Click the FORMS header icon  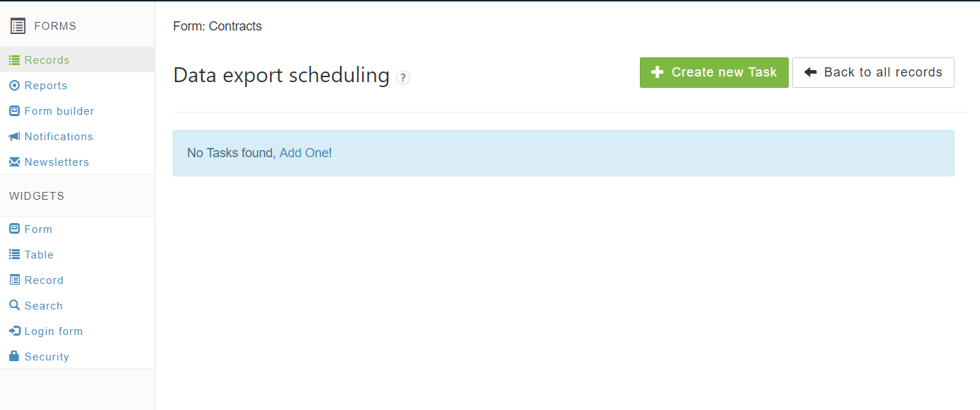pyautogui.click(x=18, y=26)
